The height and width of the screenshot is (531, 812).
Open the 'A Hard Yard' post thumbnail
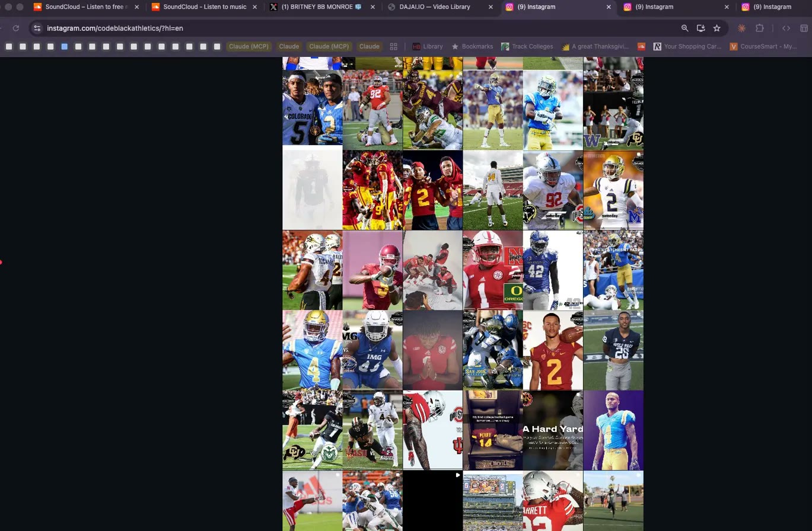553,430
